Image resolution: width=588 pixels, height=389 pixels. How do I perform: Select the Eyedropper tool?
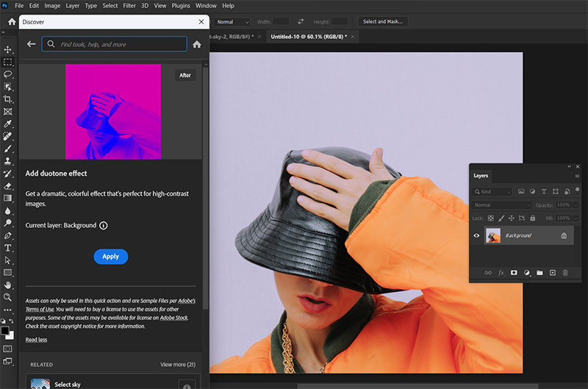click(8, 124)
